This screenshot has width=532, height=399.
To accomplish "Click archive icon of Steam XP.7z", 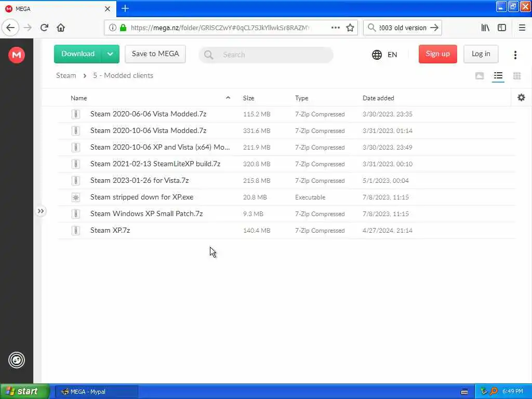I will 76,230.
